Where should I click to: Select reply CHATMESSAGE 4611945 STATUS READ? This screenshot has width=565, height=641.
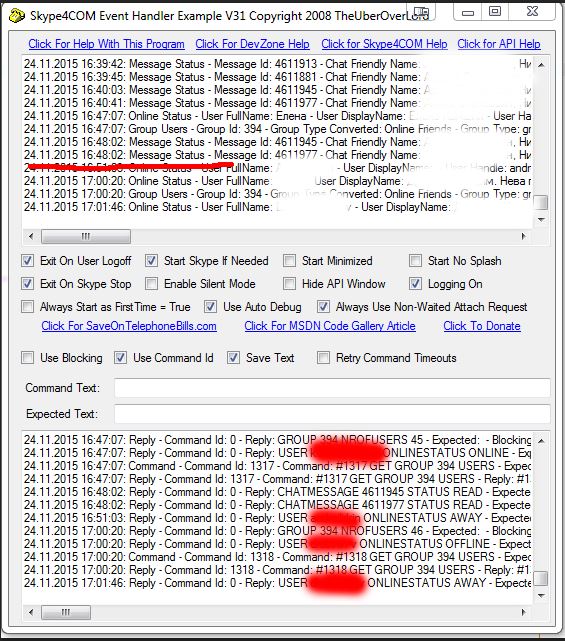click(277, 492)
